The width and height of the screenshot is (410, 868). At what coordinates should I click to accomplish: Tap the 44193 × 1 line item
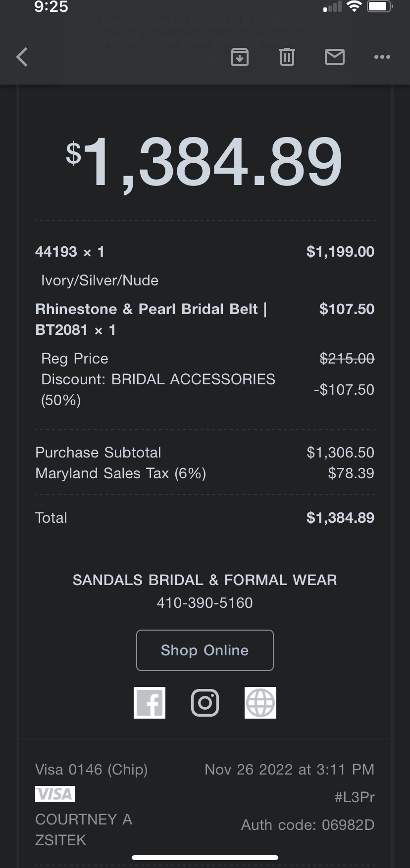(70, 252)
